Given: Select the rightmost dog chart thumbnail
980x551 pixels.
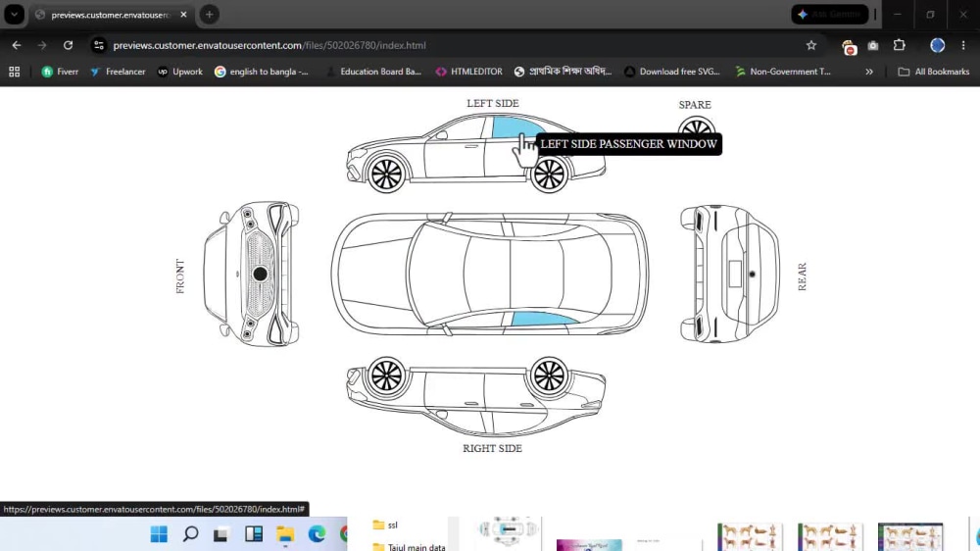Looking at the screenshot, I should click(910, 536).
